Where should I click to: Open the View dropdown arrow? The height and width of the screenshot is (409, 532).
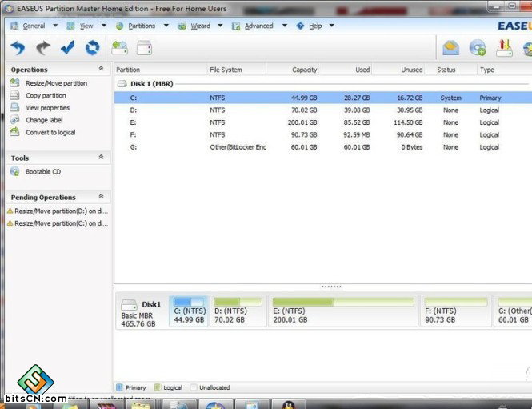(x=104, y=26)
